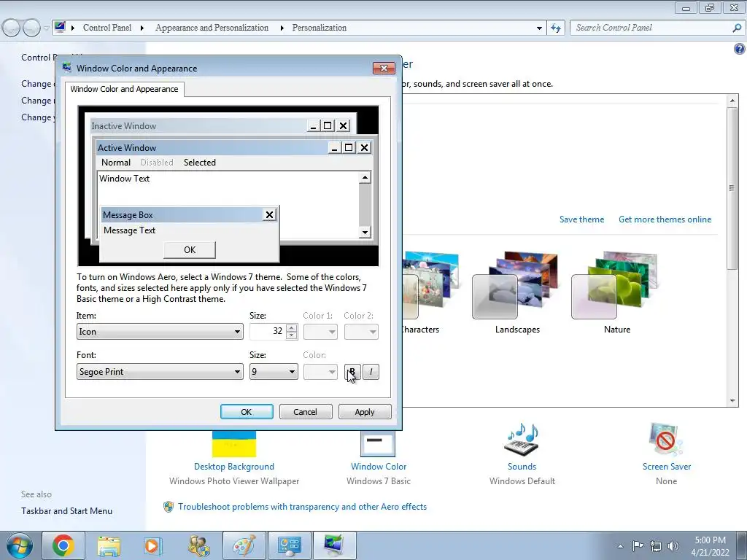Click the Help question mark icon
This screenshot has width=747, height=560.
[740, 49]
